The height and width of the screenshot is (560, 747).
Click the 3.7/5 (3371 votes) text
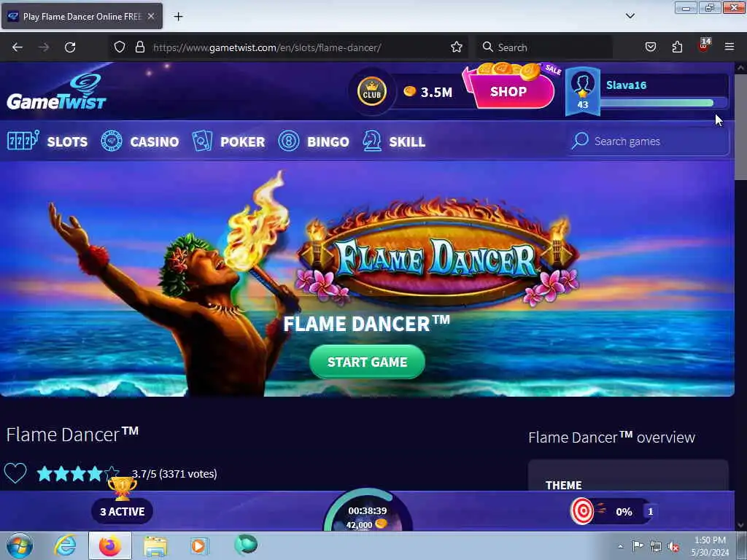(x=174, y=474)
